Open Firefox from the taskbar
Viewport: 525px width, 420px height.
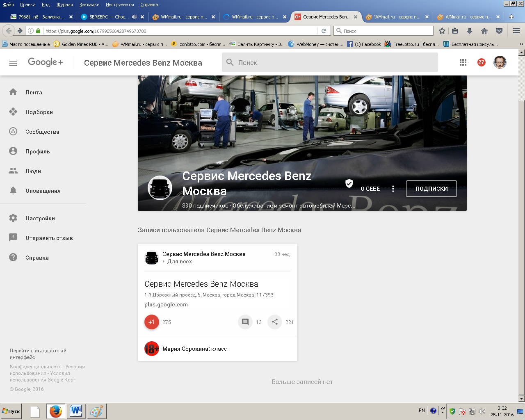tap(55, 411)
